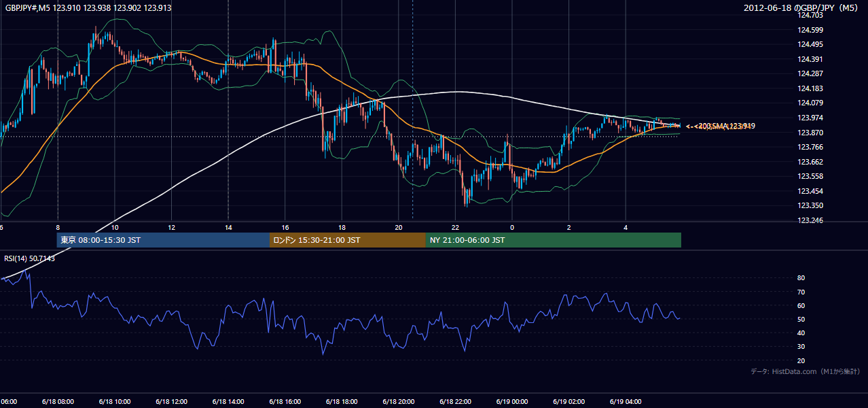
Task: Click hour tick 12 under the price chart
Action: point(171,227)
